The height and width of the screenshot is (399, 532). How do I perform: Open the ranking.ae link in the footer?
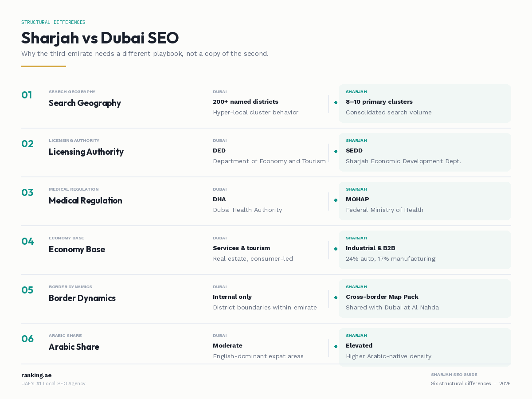[x=36, y=376]
